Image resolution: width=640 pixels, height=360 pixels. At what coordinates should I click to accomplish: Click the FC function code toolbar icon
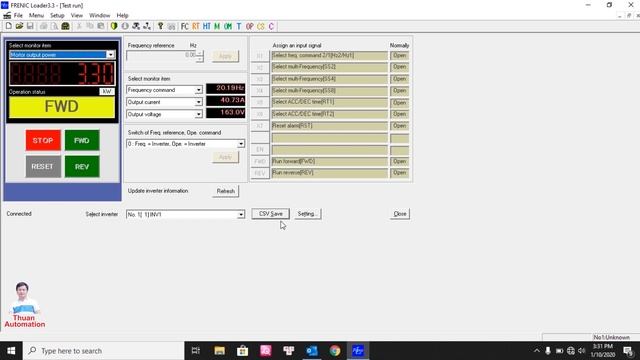click(184, 26)
